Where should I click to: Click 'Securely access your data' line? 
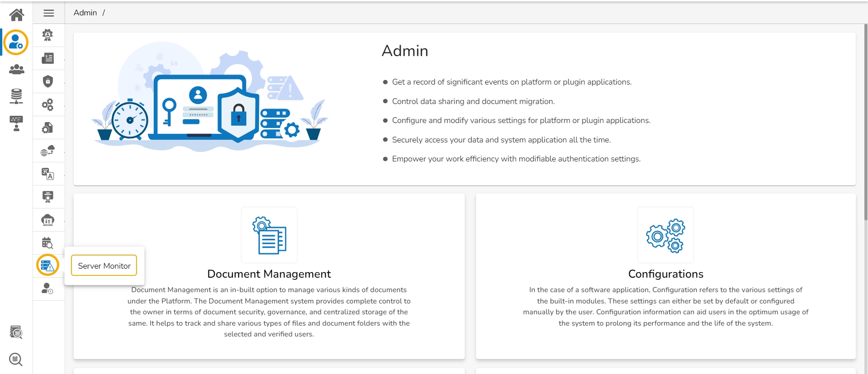pos(501,140)
